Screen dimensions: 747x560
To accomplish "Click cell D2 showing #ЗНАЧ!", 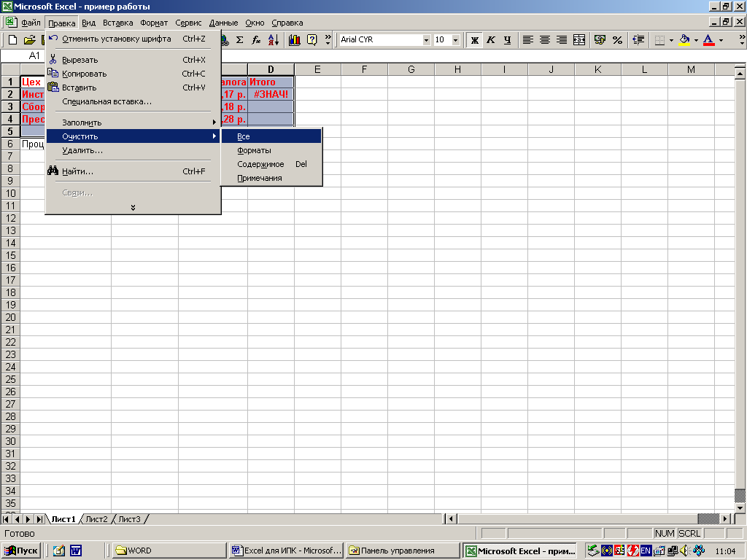I will click(x=271, y=94).
